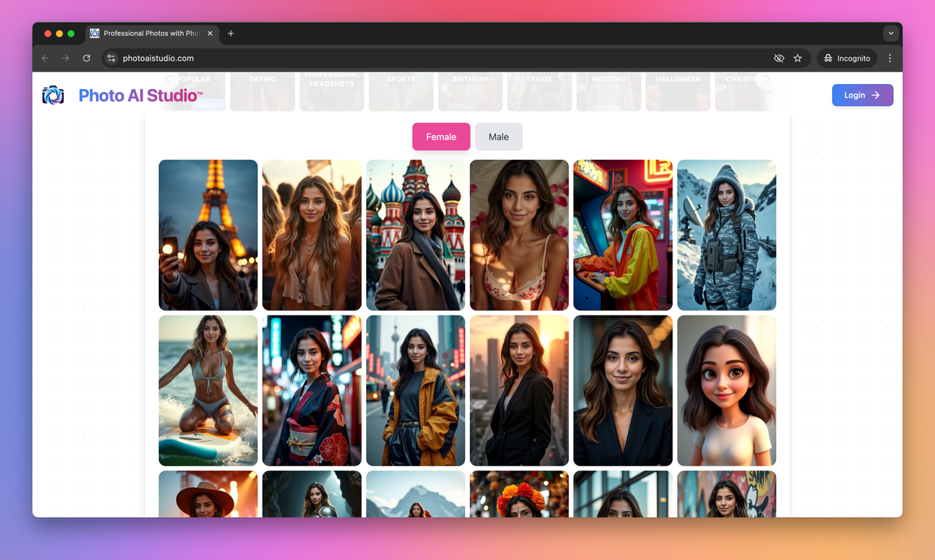Select the Popular category tab
The width and height of the screenshot is (935, 560).
(x=193, y=91)
